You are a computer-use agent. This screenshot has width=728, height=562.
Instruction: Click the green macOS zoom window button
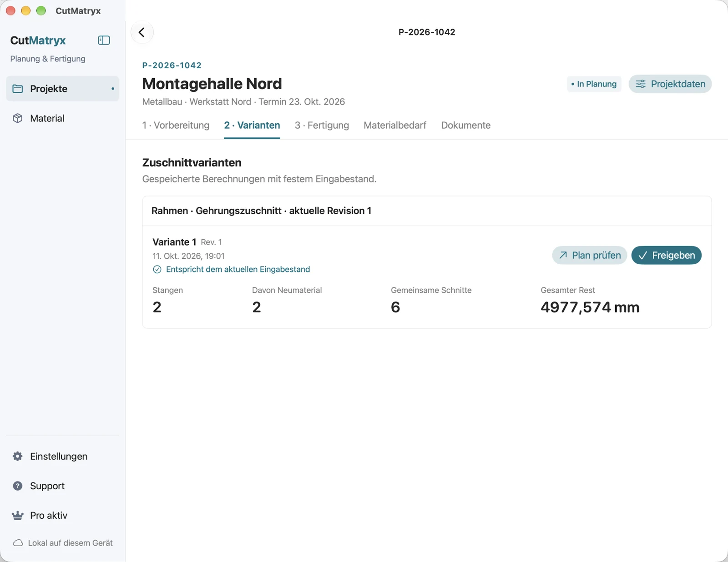pos(41,10)
